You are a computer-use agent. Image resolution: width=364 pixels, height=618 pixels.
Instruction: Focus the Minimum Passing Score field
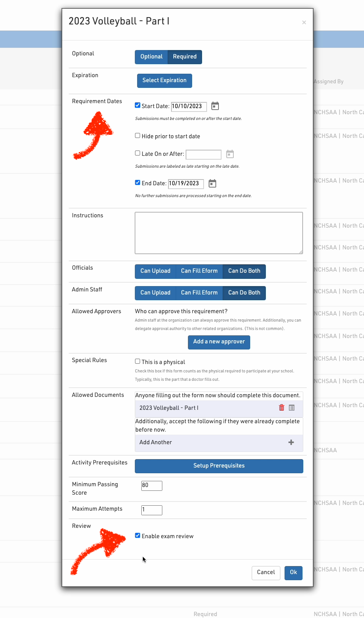coord(152,485)
